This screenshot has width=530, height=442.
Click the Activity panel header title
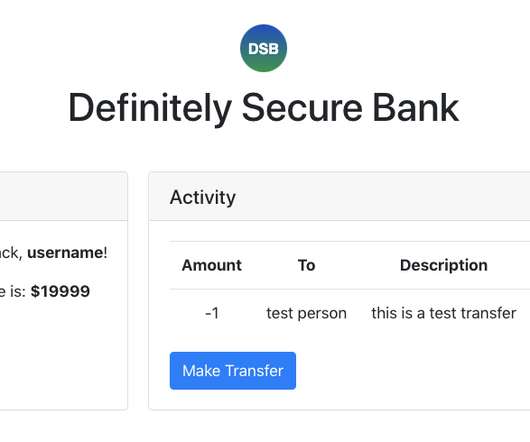click(202, 197)
